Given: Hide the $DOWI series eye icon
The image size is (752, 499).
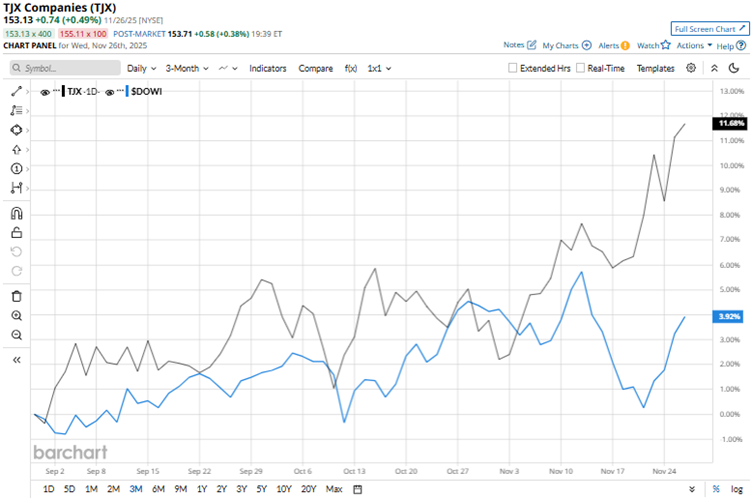Looking at the screenshot, I should [x=109, y=93].
